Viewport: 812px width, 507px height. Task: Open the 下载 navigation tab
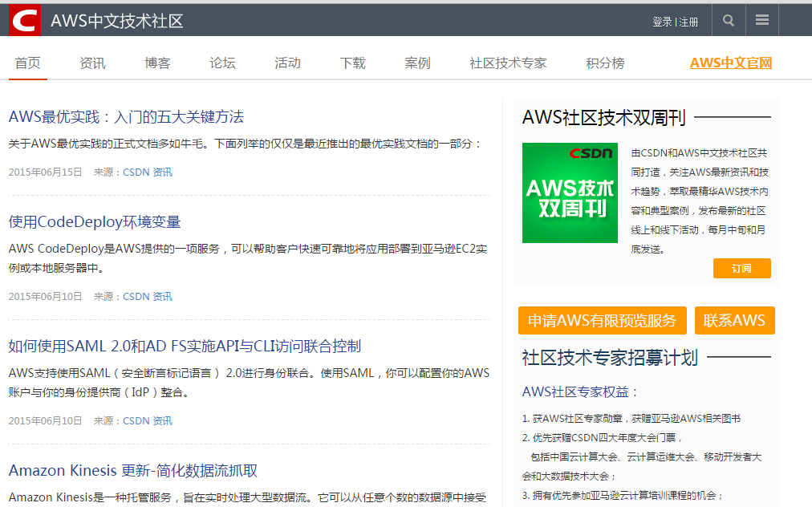353,63
